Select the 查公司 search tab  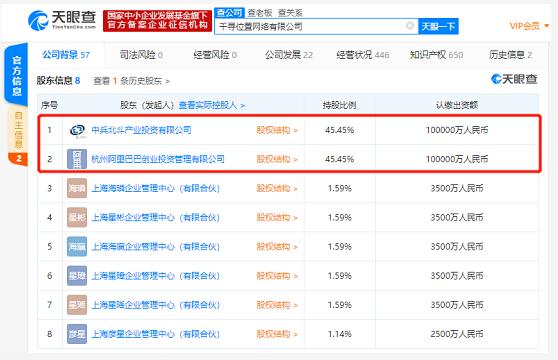(229, 13)
